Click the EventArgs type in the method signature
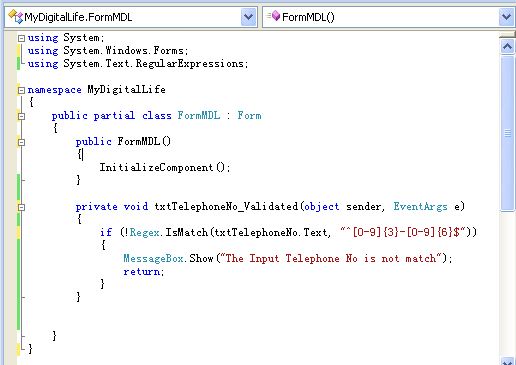The image size is (516, 365). 420,207
